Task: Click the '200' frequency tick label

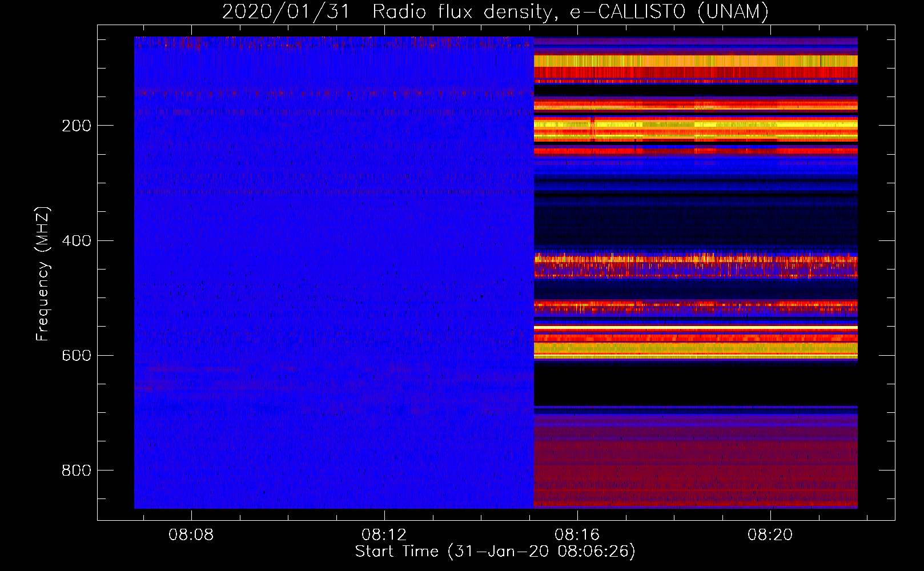Action: pyautogui.click(x=77, y=126)
